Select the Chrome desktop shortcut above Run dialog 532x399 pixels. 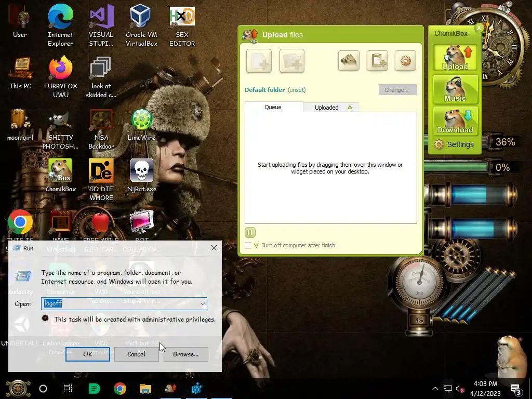[20, 222]
